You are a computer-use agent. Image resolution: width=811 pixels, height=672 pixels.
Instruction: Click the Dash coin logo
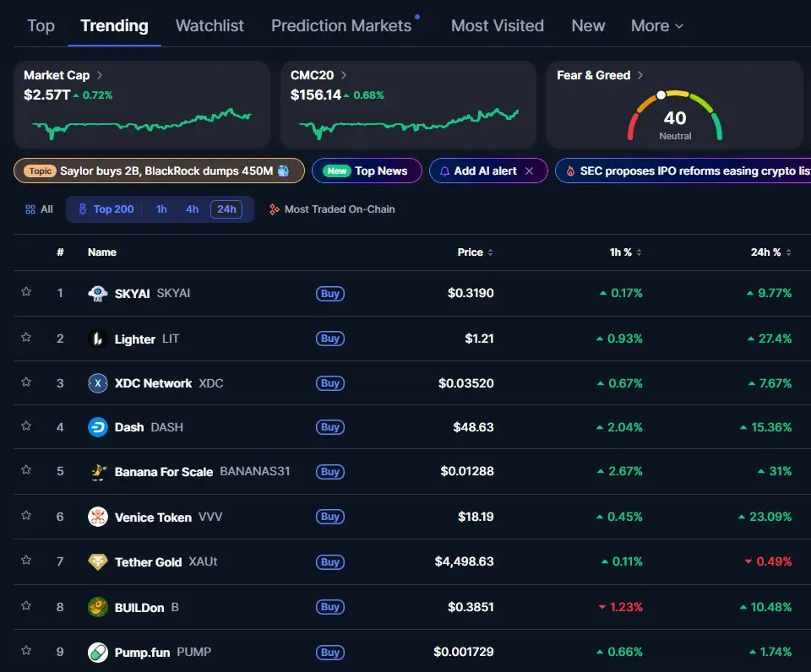pos(98,427)
